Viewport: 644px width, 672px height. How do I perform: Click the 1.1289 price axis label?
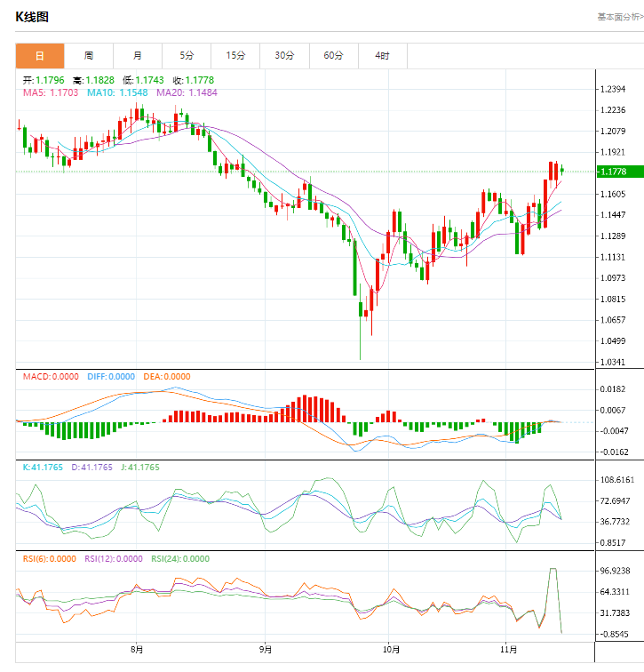point(613,236)
